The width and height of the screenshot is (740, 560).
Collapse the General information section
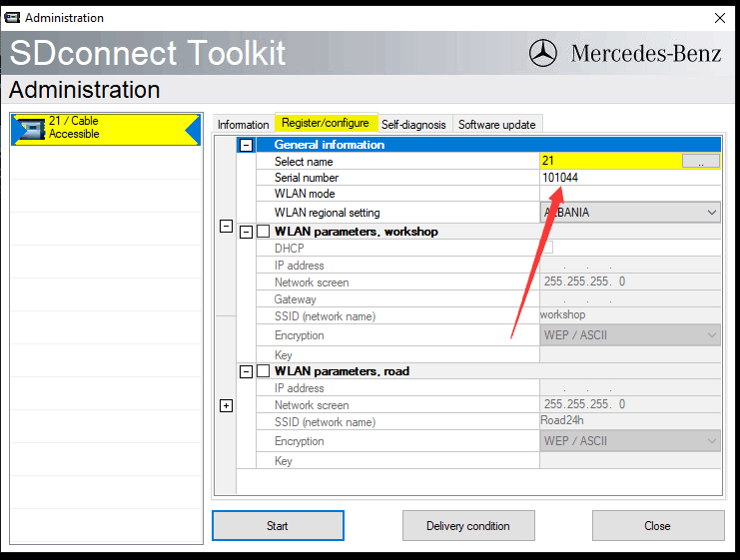pos(246,145)
